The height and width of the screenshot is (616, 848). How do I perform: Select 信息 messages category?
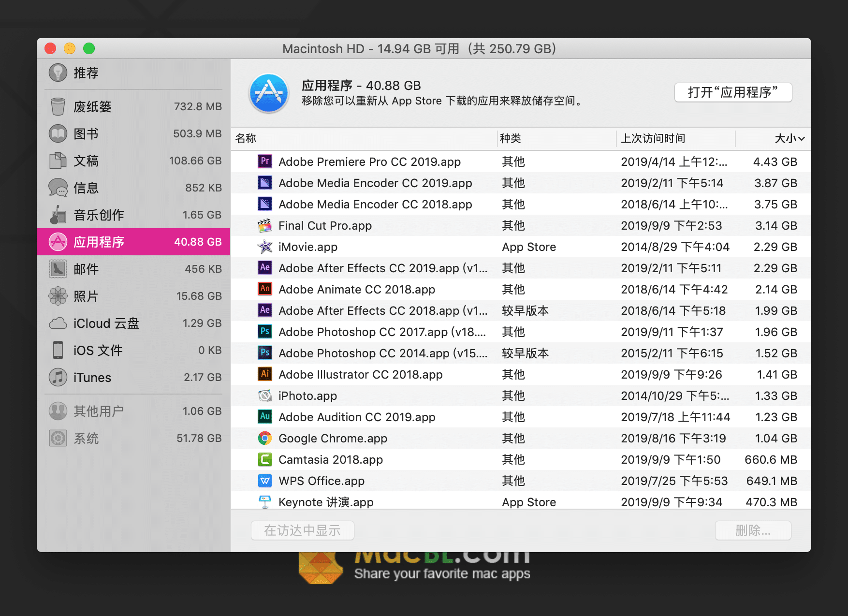coord(133,188)
